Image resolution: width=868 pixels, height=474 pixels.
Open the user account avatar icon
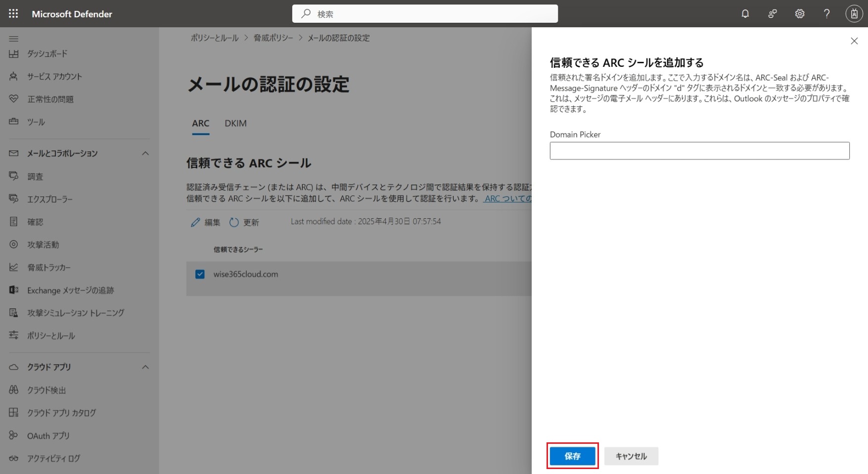coord(854,14)
